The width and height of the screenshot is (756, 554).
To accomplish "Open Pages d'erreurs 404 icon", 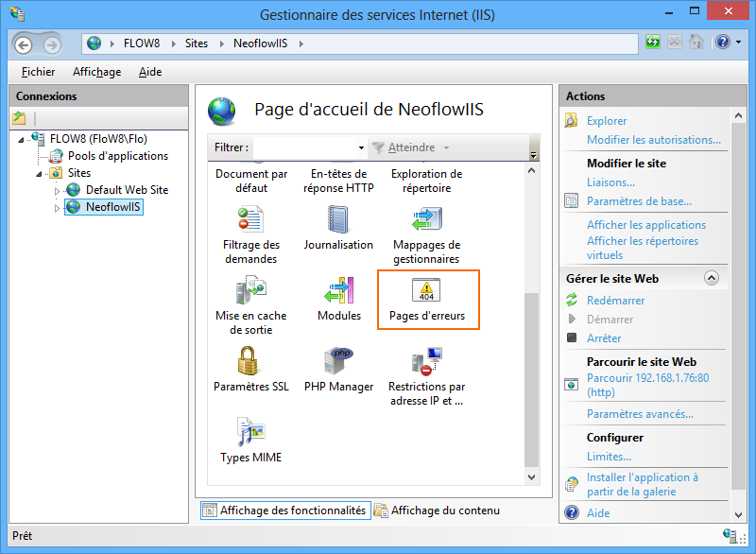I will pos(426,290).
